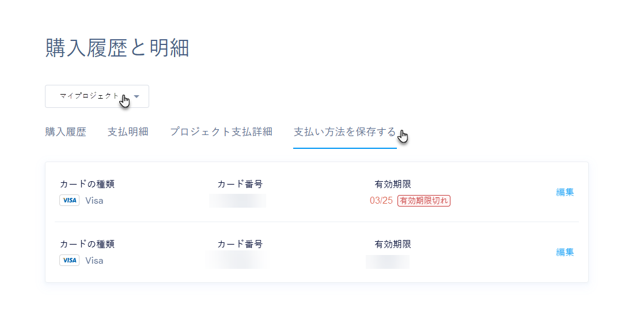Screen dimensions: 644x315
Task: Click the second card's 有効期限 label
Action: tap(393, 244)
